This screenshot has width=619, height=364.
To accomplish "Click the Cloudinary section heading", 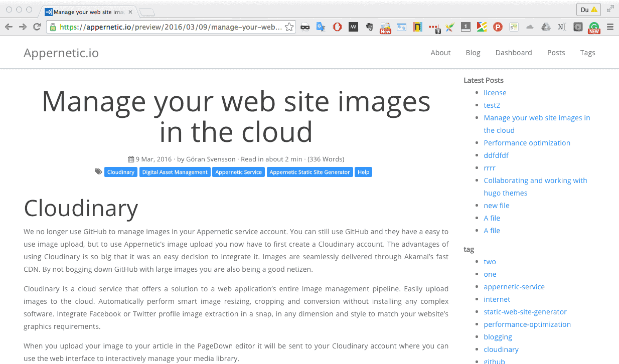I will coord(81,208).
